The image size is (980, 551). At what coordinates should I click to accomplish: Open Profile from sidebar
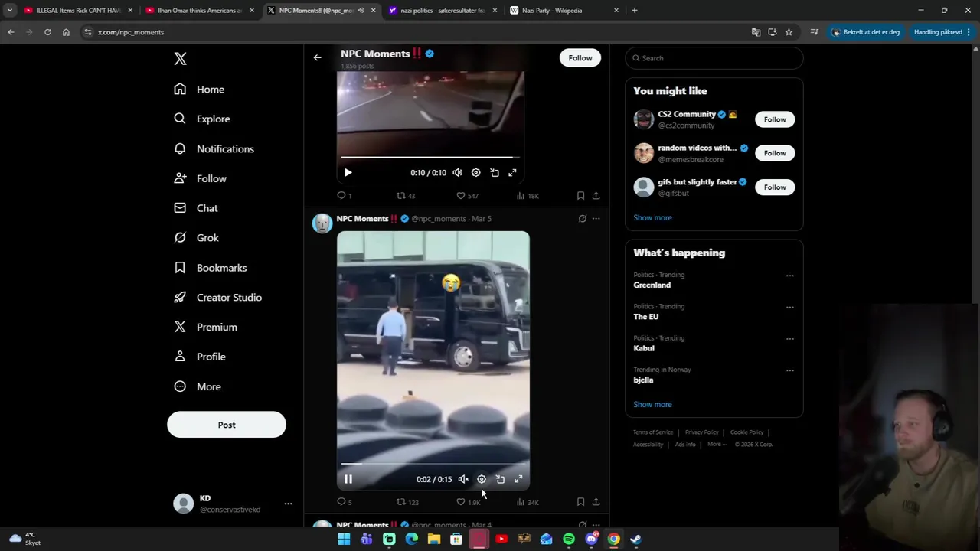pyautogui.click(x=200, y=357)
